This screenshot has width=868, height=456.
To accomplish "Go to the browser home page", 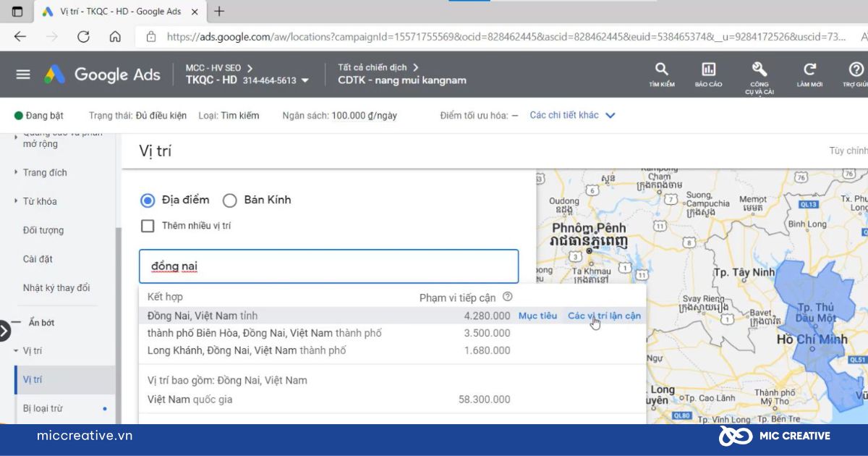I will (x=115, y=36).
